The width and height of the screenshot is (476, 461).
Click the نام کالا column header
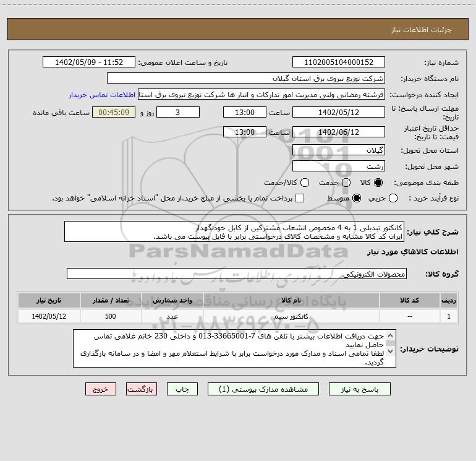pyautogui.click(x=291, y=300)
